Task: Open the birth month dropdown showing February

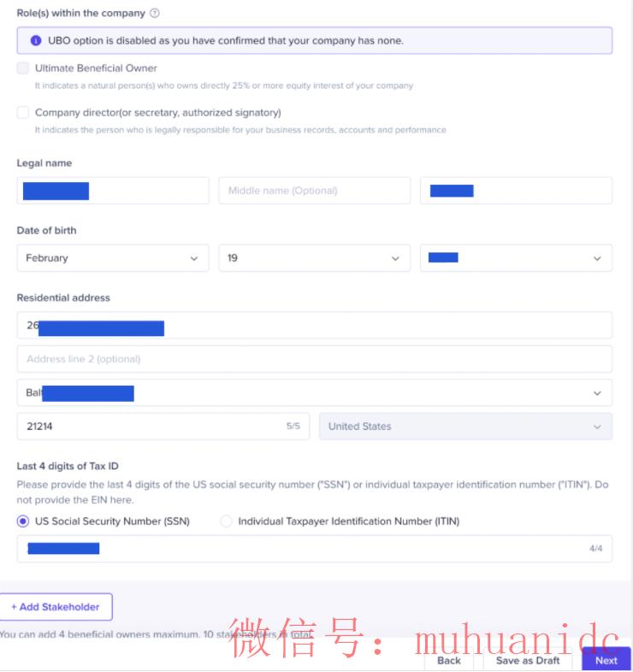Action: tap(113, 258)
